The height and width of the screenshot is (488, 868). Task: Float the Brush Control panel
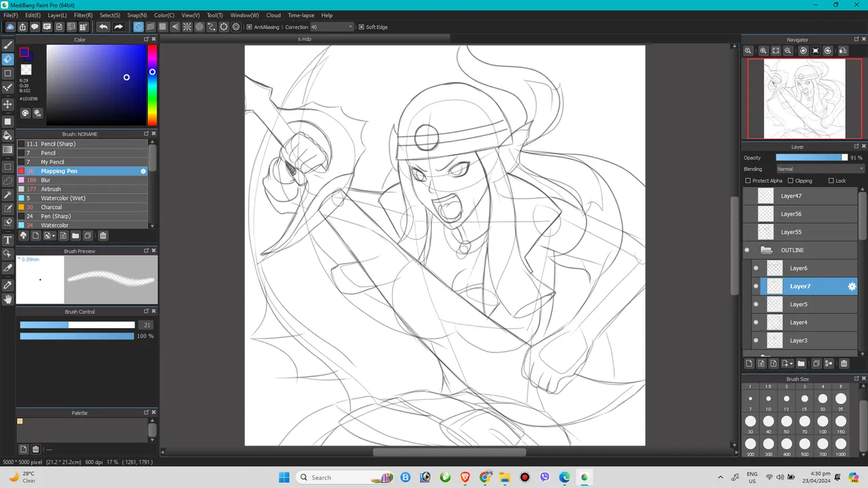pyautogui.click(x=146, y=312)
